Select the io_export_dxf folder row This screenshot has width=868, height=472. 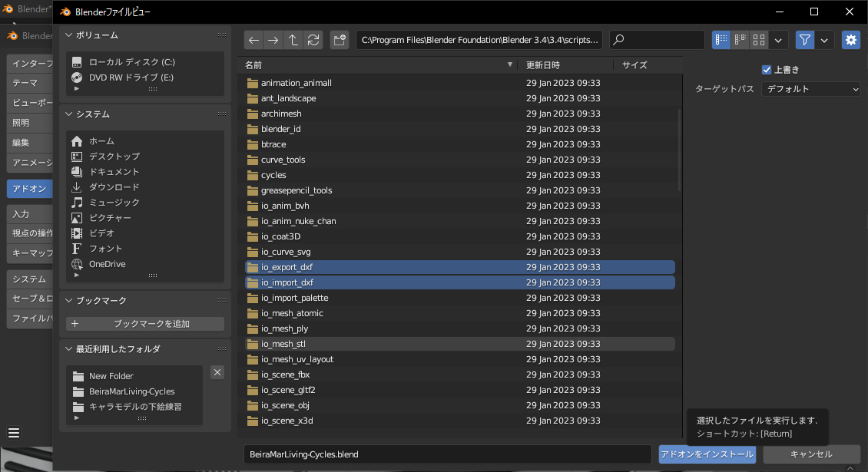459,267
